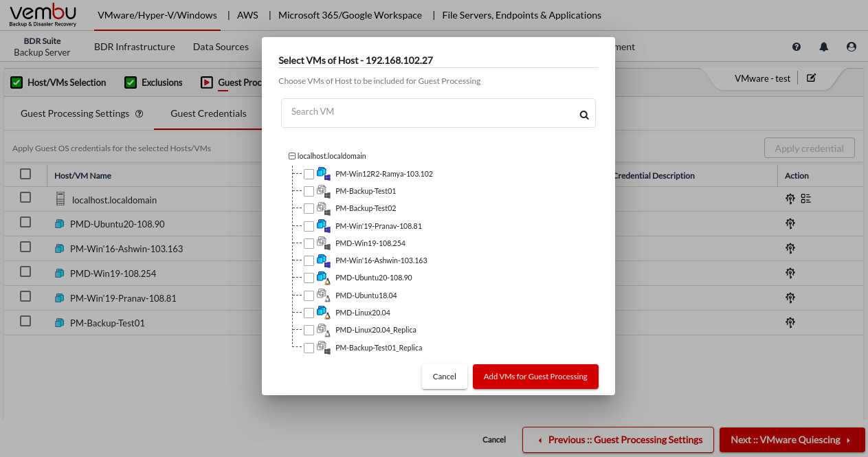
Task: Check the PM-Win12R2-Ramya-103.102 checkbox
Action: point(309,174)
